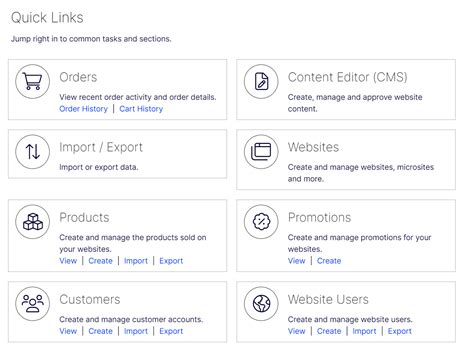Screen dimensions: 474x361
Task: Create a customer with Customers Create link
Action: pyautogui.click(x=100, y=331)
